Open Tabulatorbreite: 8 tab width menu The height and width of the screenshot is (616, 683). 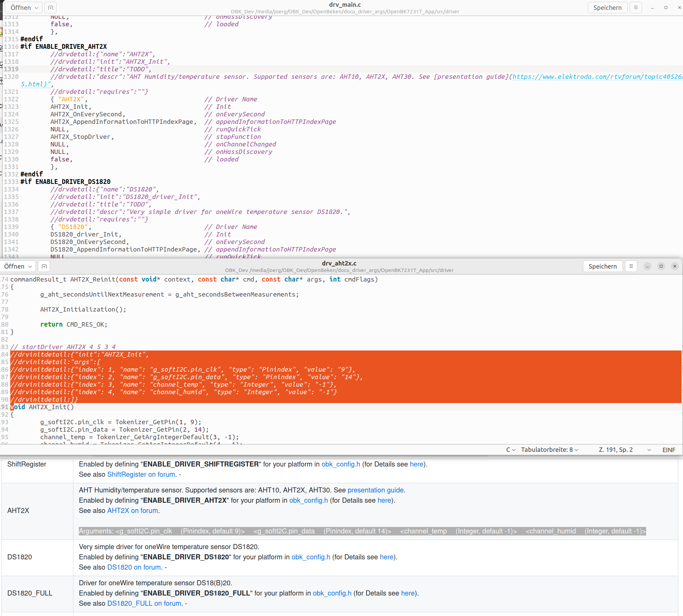tap(550, 450)
